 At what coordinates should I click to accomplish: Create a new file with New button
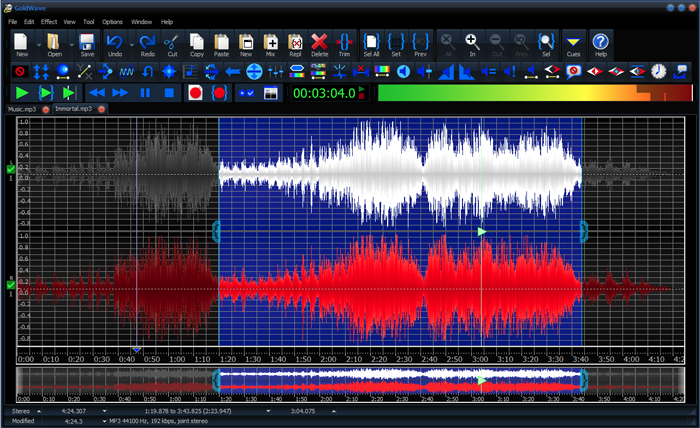pyautogui.click(x=21, y=45)
